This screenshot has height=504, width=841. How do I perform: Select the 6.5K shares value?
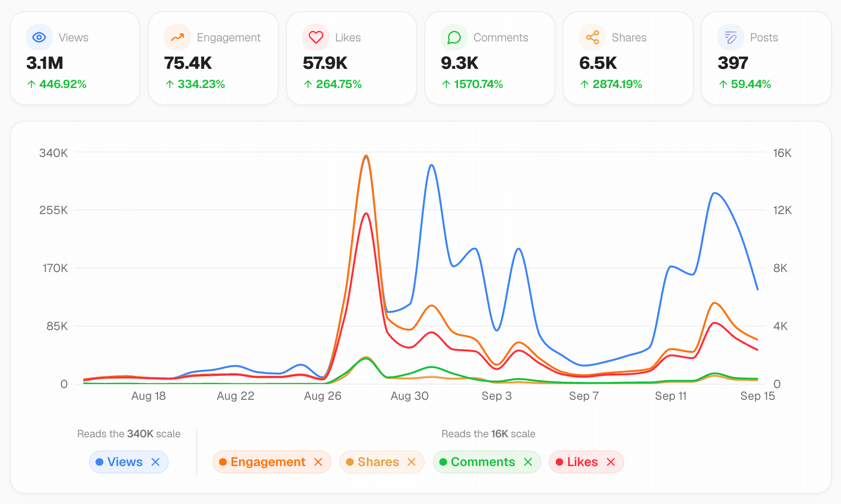click(598, 63)
